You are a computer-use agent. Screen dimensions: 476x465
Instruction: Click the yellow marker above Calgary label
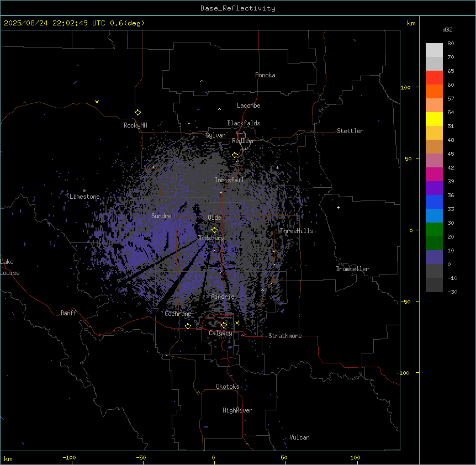point(224,325)
